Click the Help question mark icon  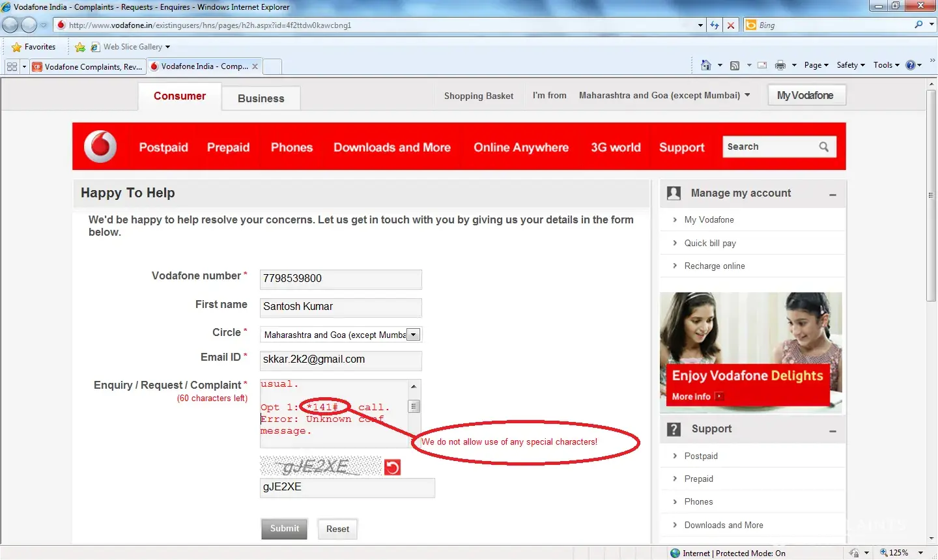(x=910, y=65)
